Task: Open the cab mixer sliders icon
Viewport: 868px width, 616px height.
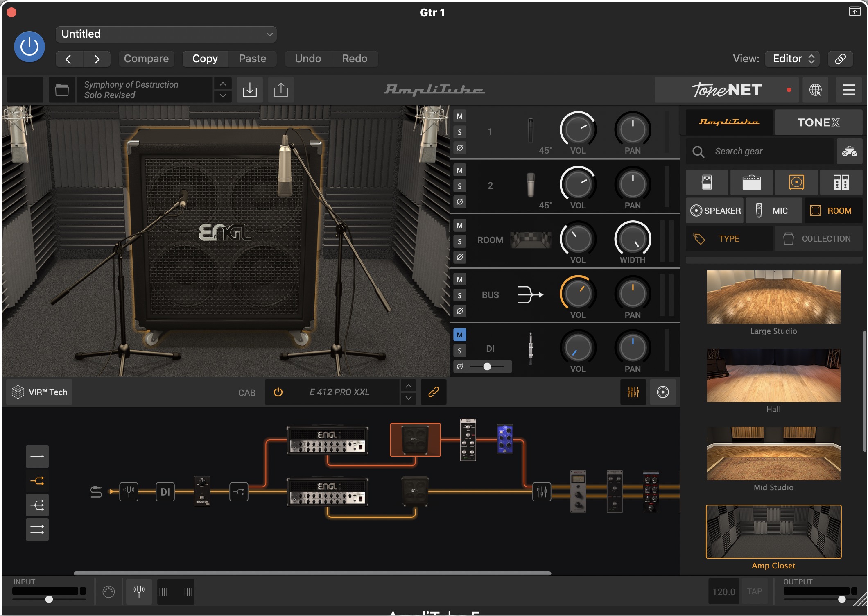Action: pos(633,392)
